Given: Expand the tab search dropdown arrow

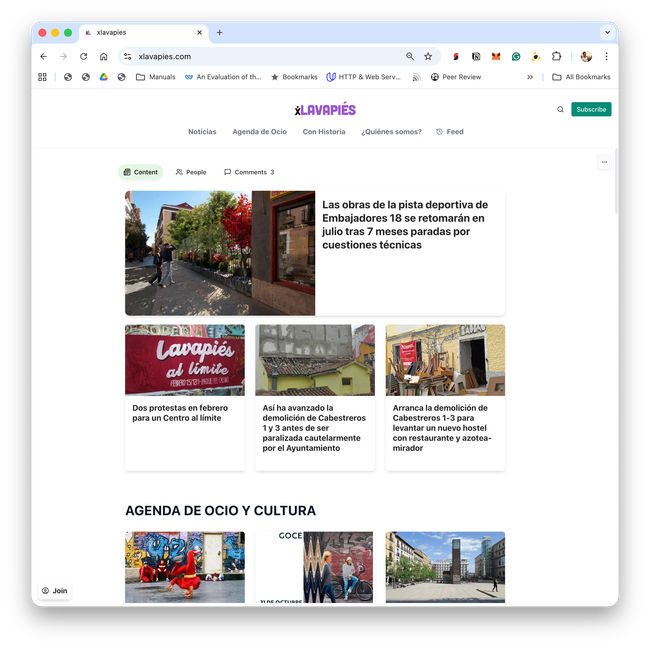Looking at the screenshot, I should [x=606, y=32].
